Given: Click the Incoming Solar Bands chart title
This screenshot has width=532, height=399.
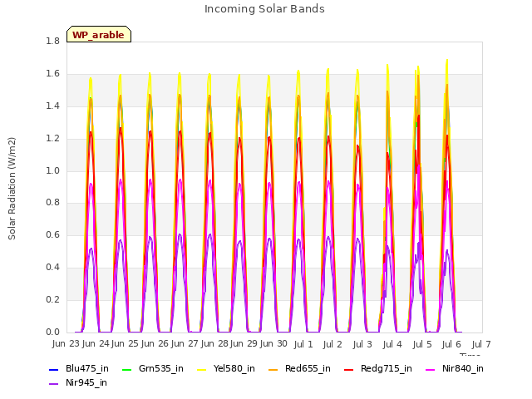Looking at the screenshot, I should click(x=264, y=9).
